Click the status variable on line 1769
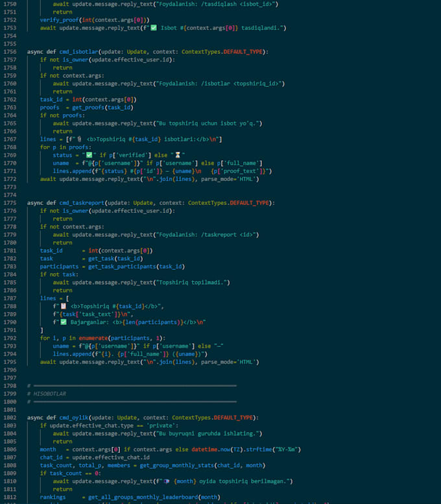This screenshot has width=441, height=504. pyautogui.click(x=63, y=155)
